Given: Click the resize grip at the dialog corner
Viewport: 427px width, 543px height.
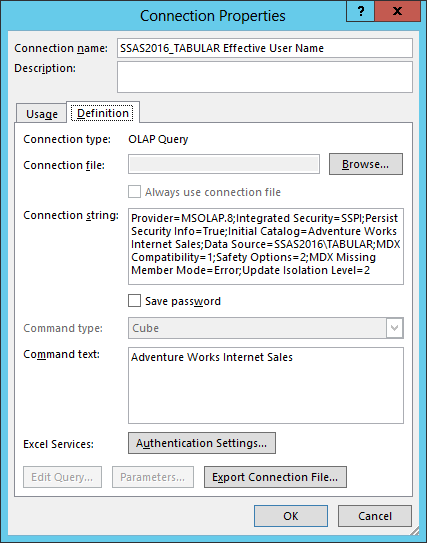Looking at the screenshot, I should point(414,531).
